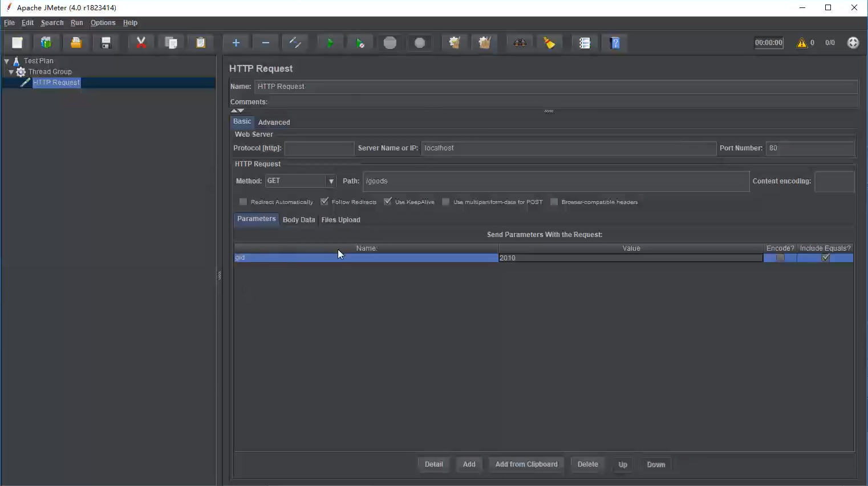Click the Toggle enable/disable icon
Image resolution: width=868 pixels, height=486 pixels.
295,43
